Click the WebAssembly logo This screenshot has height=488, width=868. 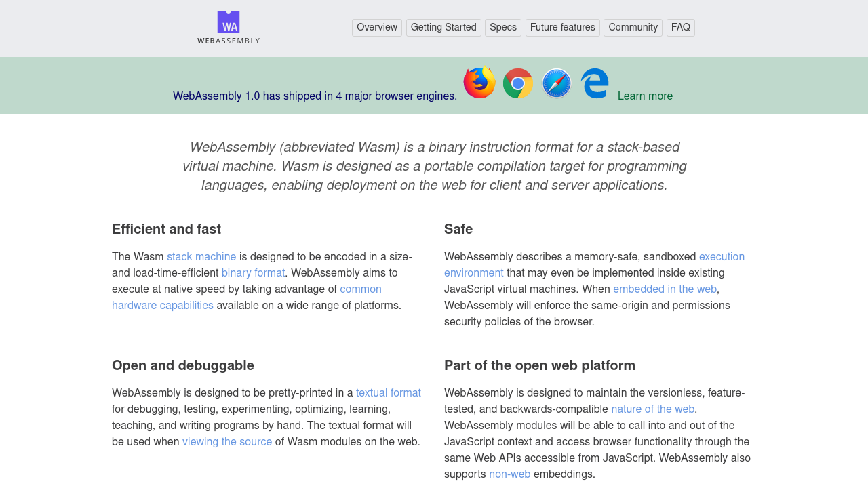pos(229,27)
